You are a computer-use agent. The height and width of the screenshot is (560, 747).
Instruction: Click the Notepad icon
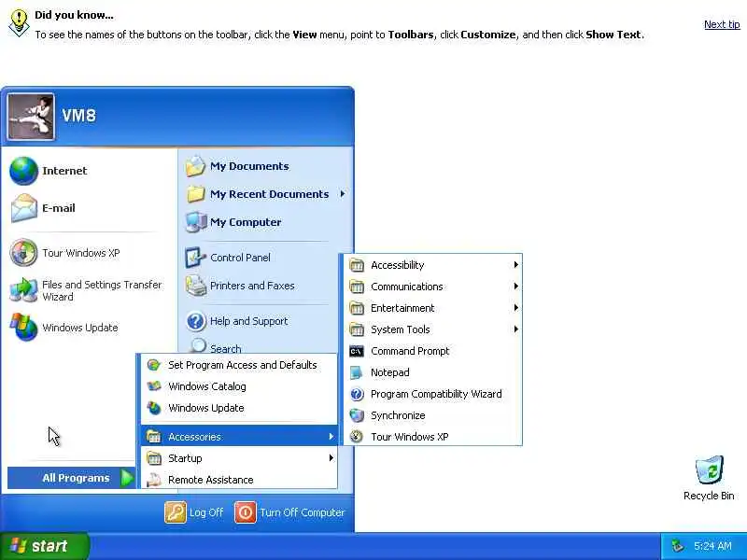(357, 372)
